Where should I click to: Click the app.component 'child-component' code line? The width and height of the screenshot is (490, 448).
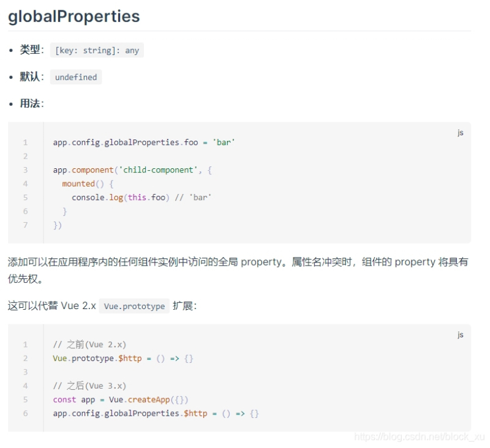pyautogui.click(x=132, y=170)
